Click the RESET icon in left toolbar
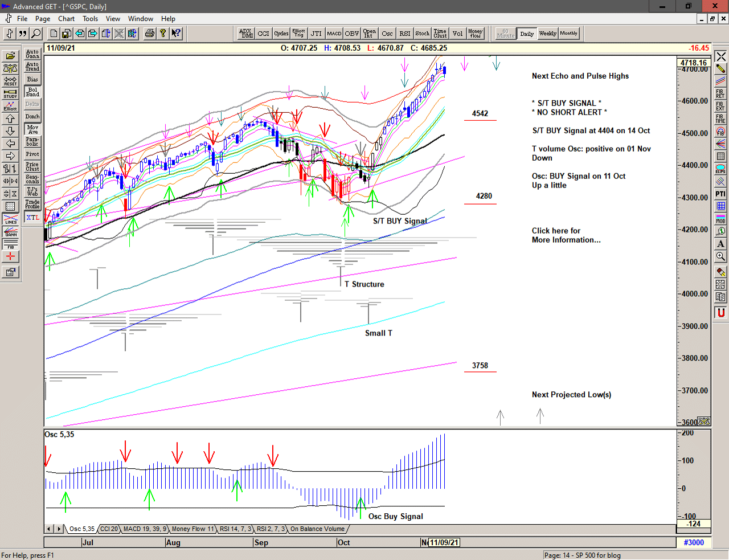The height and width of the screenshot is (560, 729). (10, 81)
